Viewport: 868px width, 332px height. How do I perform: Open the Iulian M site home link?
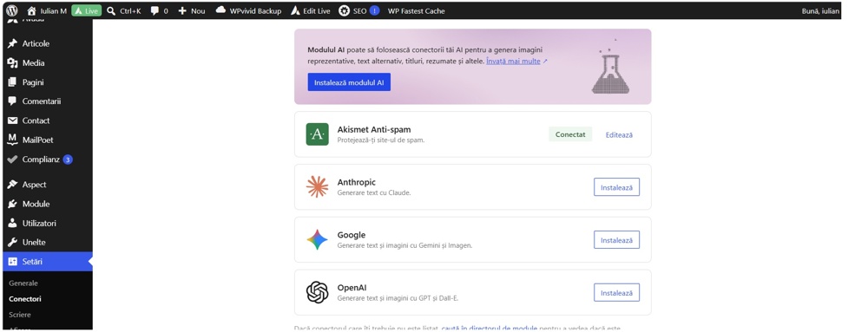[47, 10]
